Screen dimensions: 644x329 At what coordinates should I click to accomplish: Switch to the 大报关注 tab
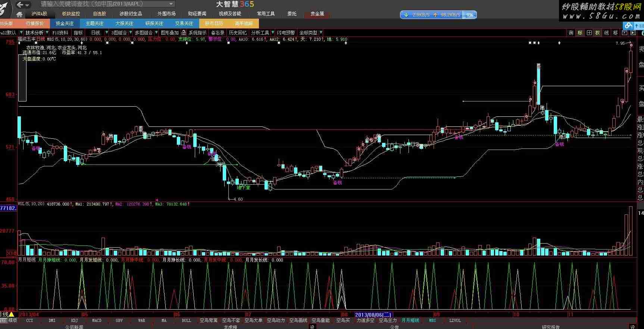point(124,23)
